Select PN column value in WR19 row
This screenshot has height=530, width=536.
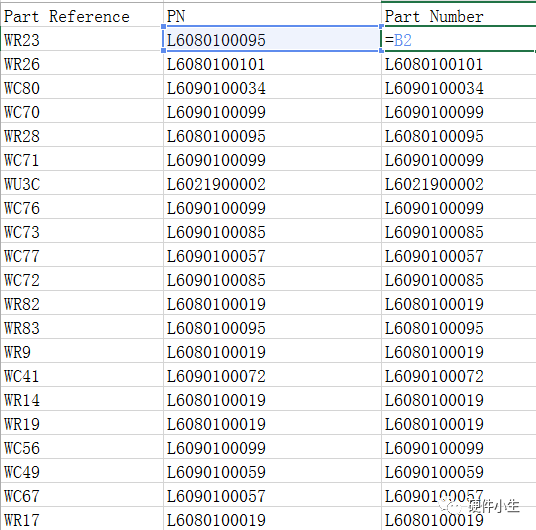[272, 423]
